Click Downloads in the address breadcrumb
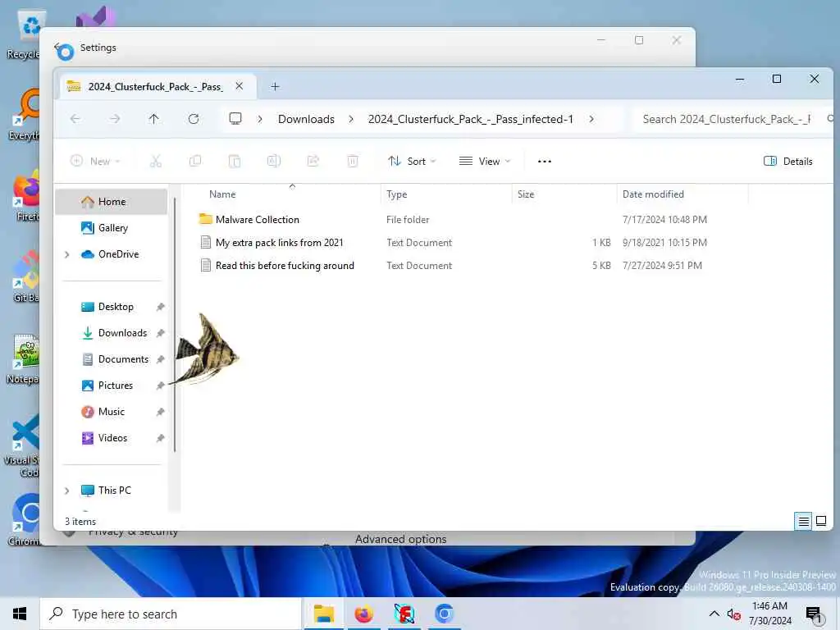This screenshot has height=630, width=840. tap(306, 119)
